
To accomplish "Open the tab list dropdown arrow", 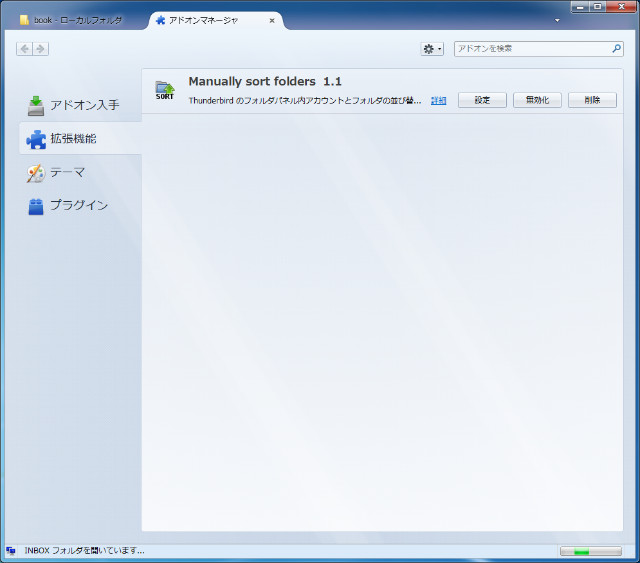I will (557, 20).
